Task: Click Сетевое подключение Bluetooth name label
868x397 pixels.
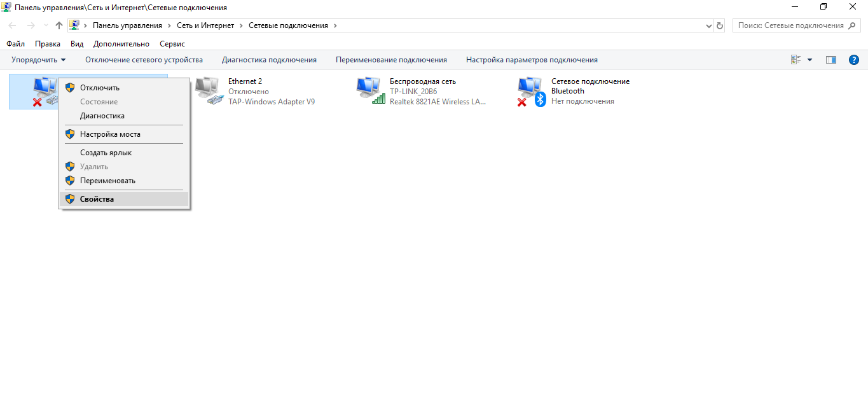Action: (590, 87)
